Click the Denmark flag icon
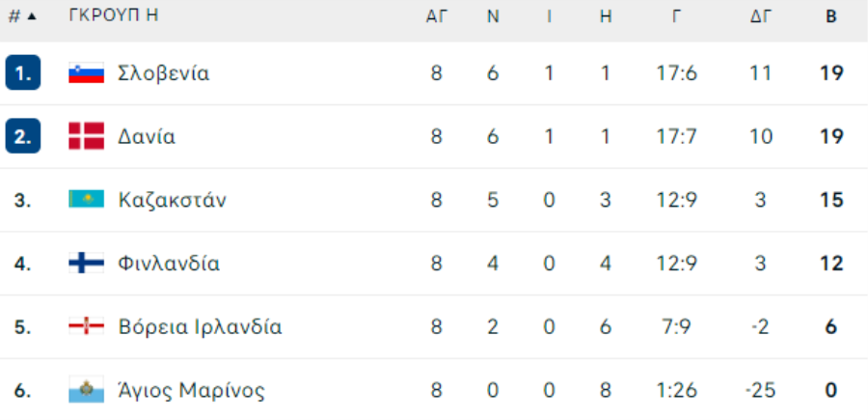 pyautogui.click(x=87, y=136)
